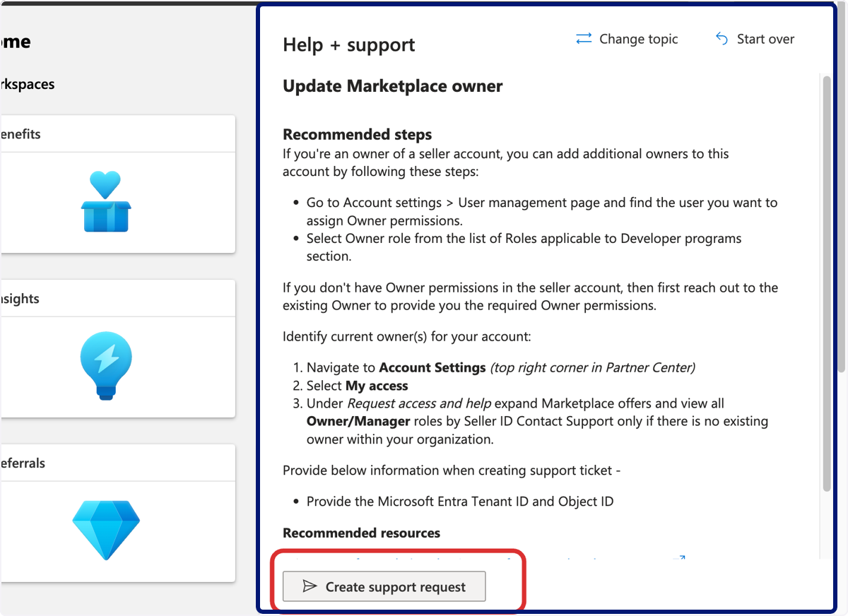Select the Benefits card header
The width and height of the screenshot is (848, 616).
click(x=117, y=134)
